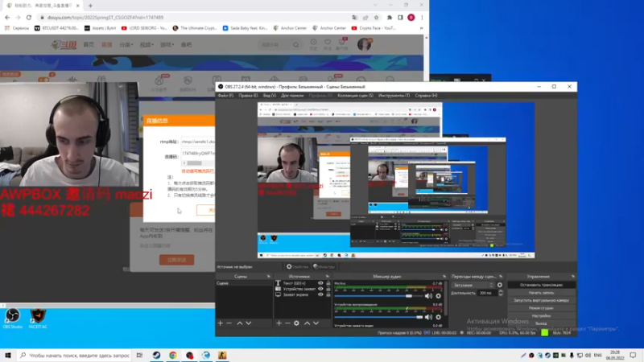Open Mic/Aux audio settings gear
644x362 pixels.
click(438, 296)
